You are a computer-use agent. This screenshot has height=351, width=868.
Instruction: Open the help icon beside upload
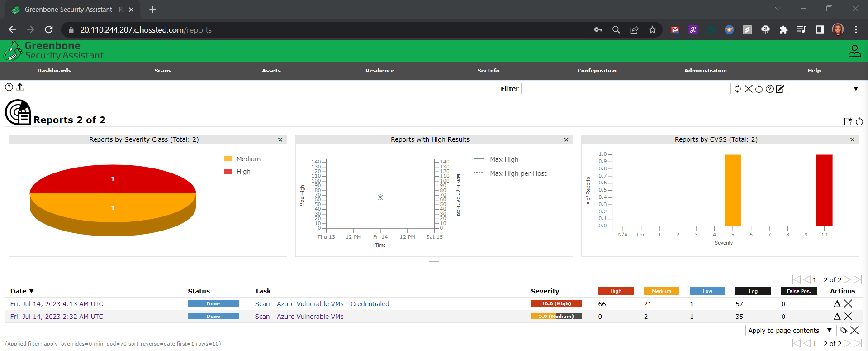9,87
